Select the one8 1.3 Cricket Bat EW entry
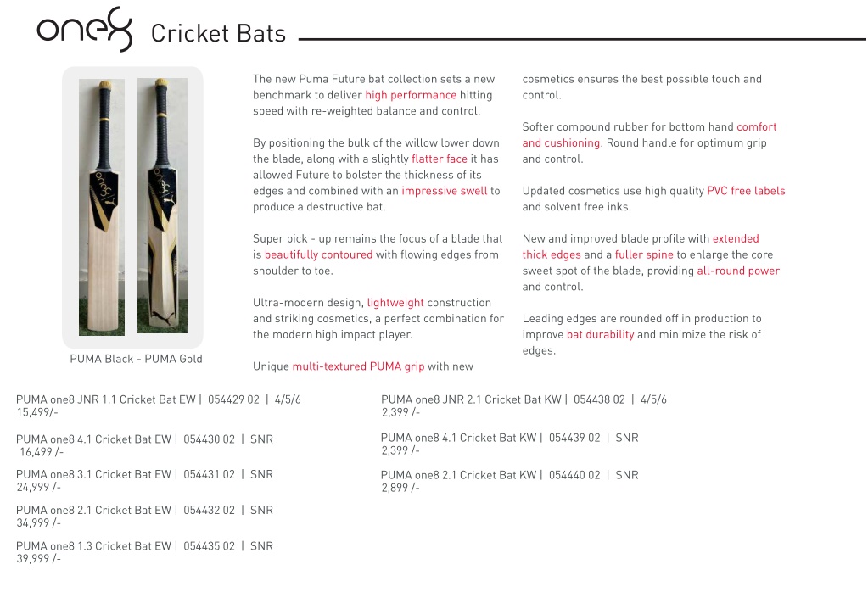This screenshot has height=609, width=868. [x=144, y=552]
